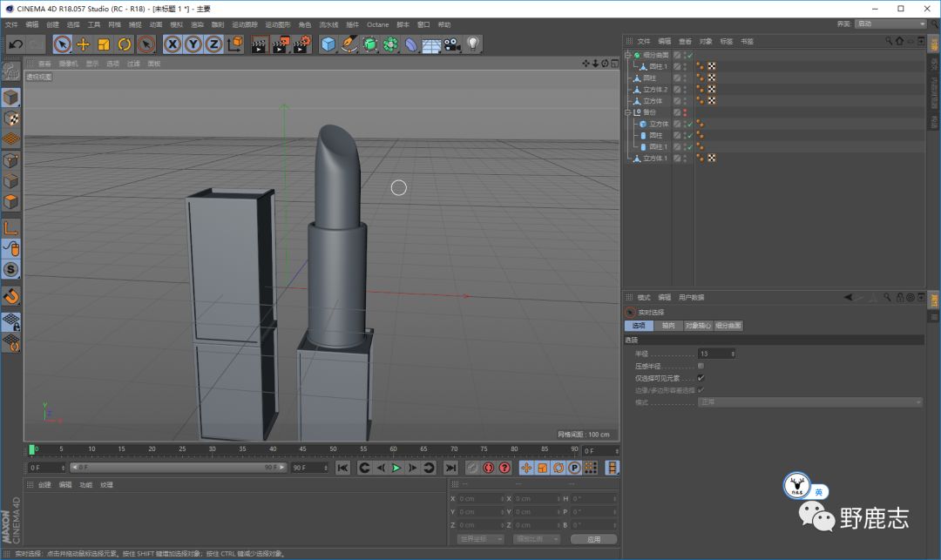
Task: Select the Spline Pen tool icon
Action: click(x=349, y=44)
